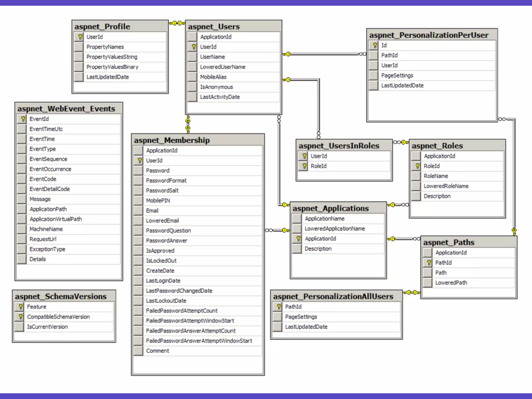532x399 pixels.
Task: Select the LoweredPath column in aspnet_Paths
Action: pos(451,283)
